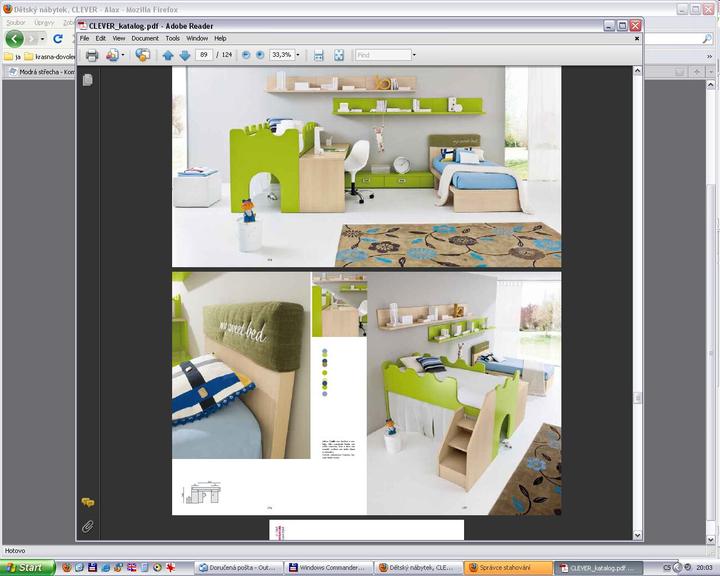This screenshot has height=576, width=720.
Task: Click the fit full page icon
Action: (x=338, y=55)
